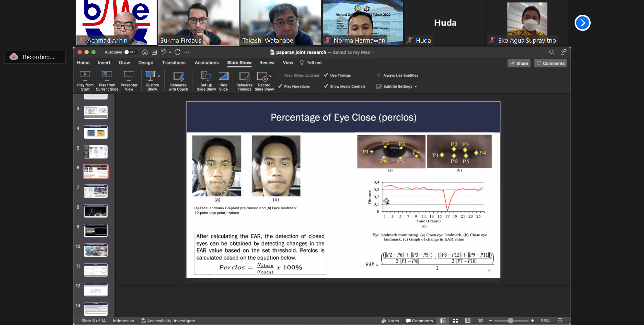644x325 pixels.
Task: Click the Share button
Action: tap(519, 63)
